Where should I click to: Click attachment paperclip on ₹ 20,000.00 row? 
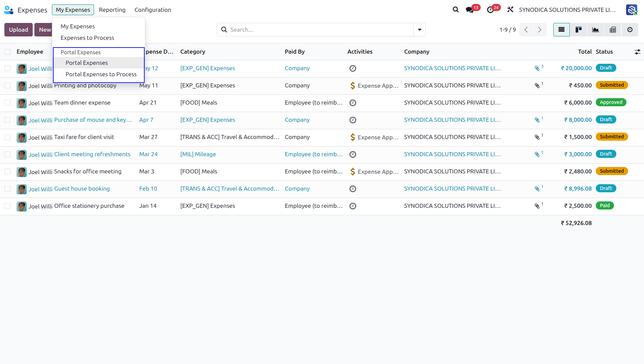(x=537, y=68)
